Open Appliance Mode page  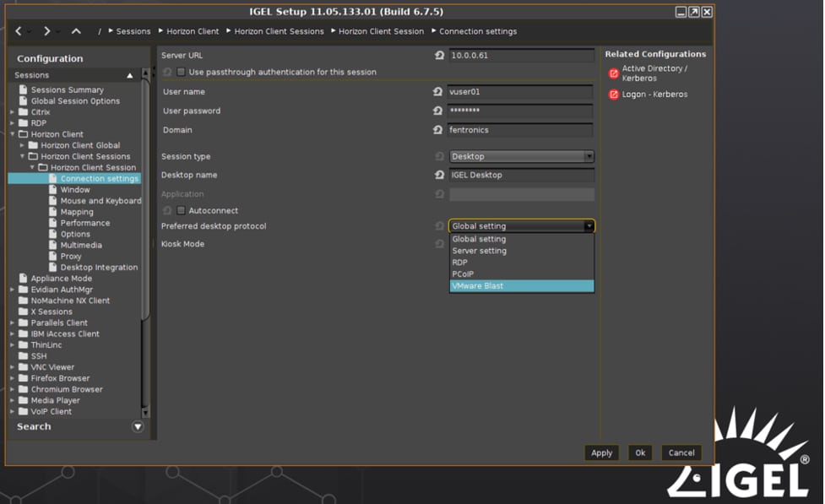pos(61,279)
